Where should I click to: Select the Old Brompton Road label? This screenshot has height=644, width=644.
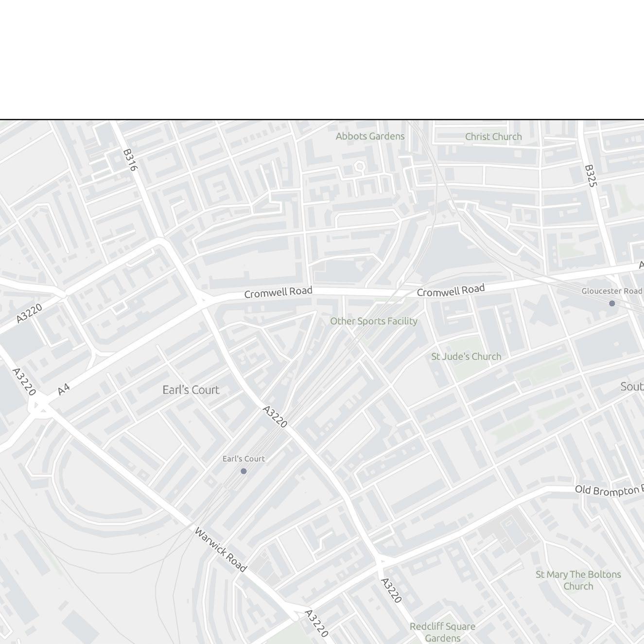click(x=609, y=489)
